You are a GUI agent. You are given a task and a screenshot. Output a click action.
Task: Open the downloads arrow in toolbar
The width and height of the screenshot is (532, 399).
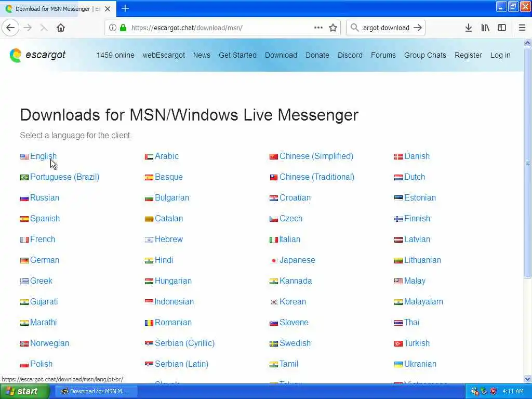[469, 28]
